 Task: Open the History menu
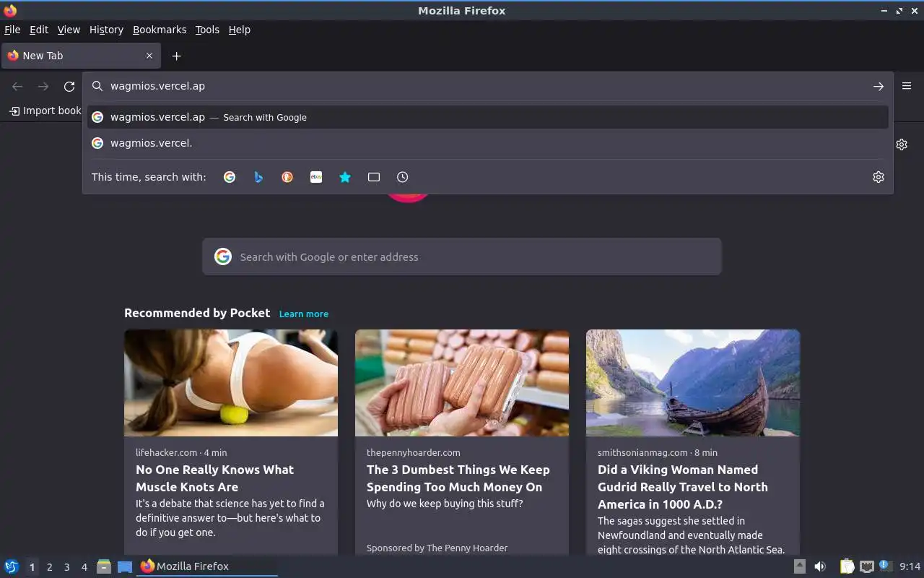click(106, 30)
